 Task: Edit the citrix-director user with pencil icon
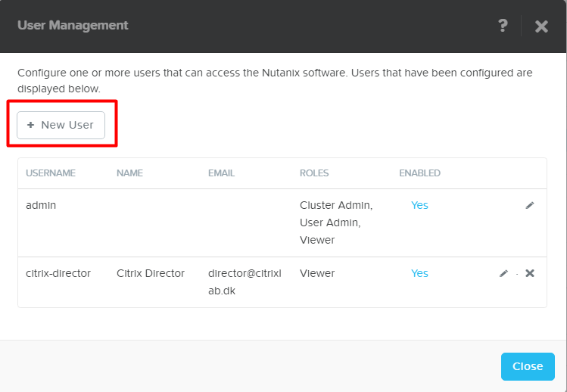tap(503, 273)
